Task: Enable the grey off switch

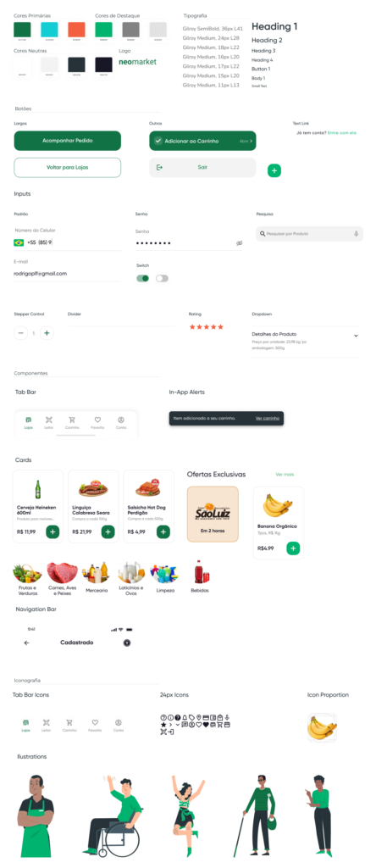Action: [x=162, y=278]
